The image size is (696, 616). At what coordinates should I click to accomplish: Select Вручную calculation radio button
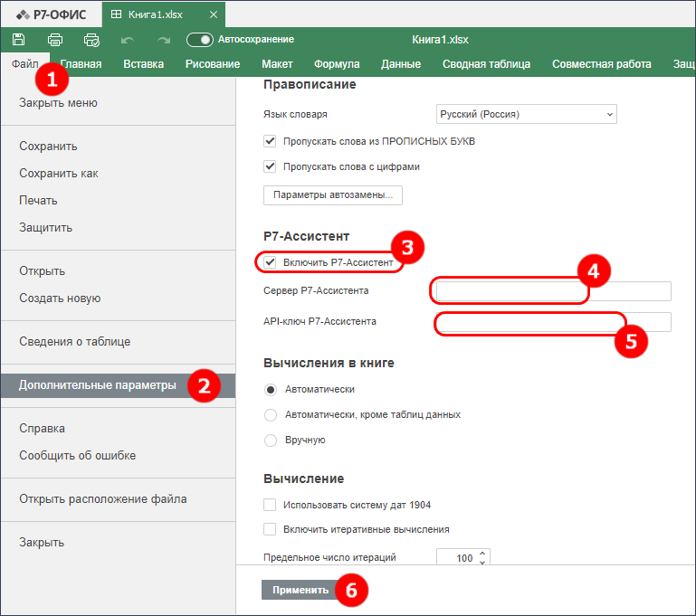(271, 440)
